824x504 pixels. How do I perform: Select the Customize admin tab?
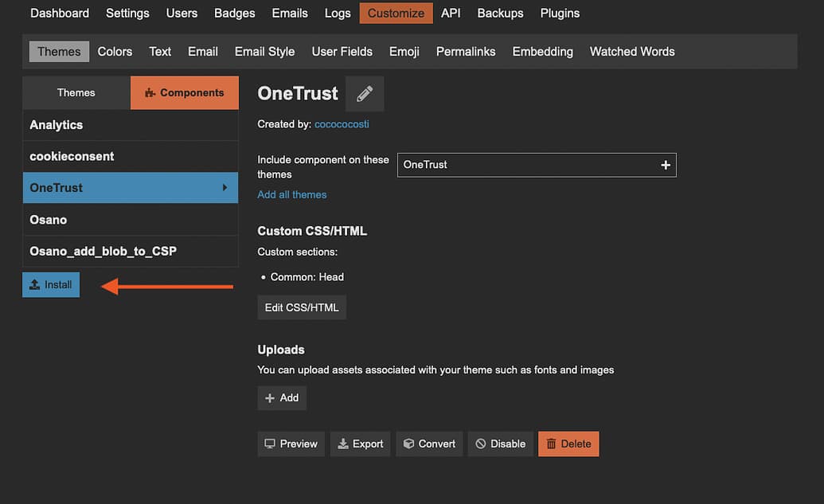tap(396, 14)
